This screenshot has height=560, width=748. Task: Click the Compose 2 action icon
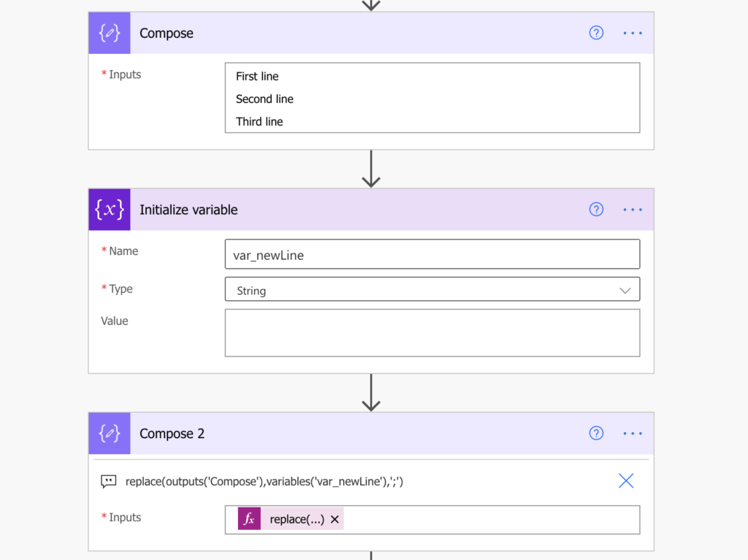(110, 433)
